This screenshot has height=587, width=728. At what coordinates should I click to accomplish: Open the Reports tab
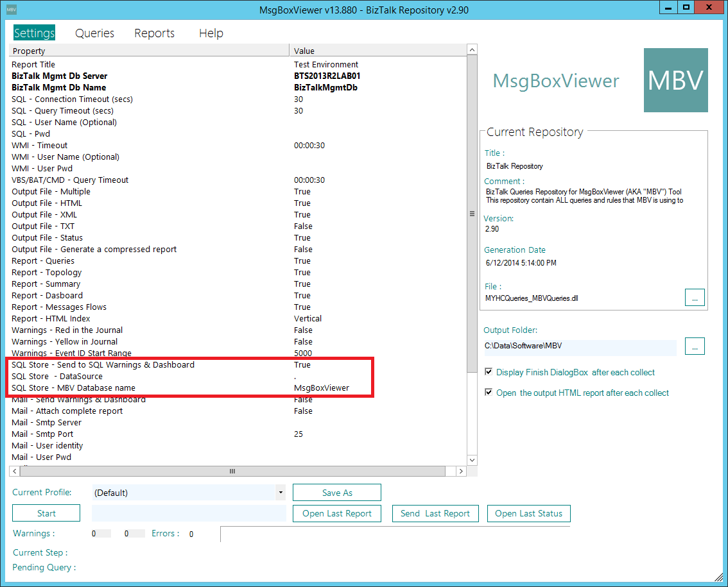(x=155, y=33)
